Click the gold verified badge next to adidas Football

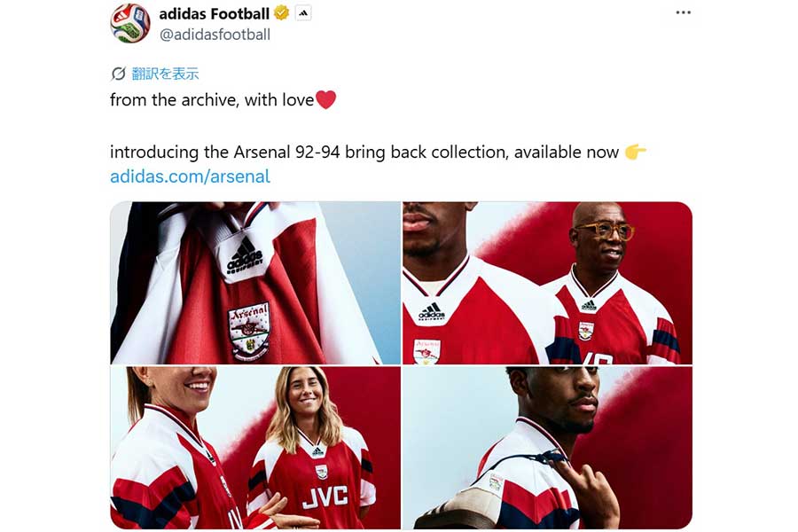pos(280,13)
